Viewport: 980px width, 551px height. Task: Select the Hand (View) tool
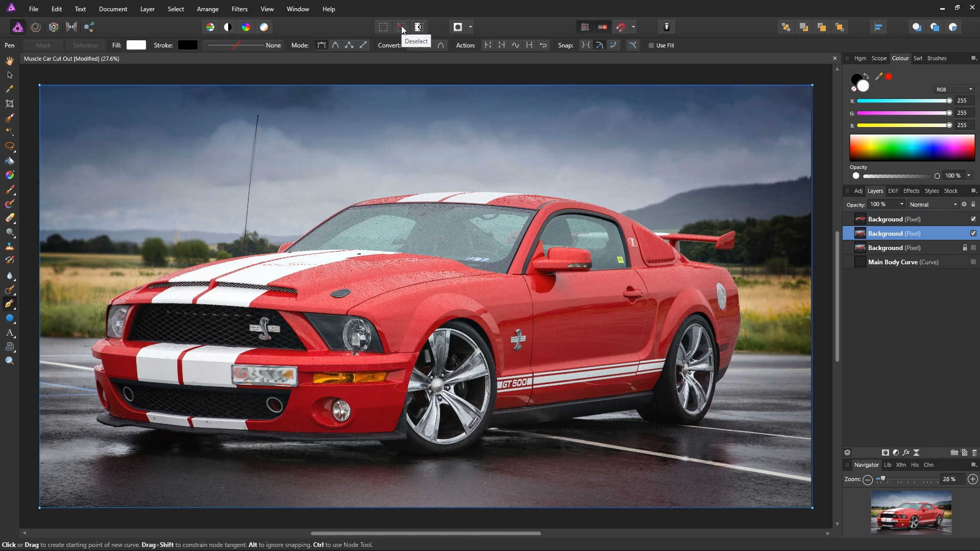pos(9,61)
